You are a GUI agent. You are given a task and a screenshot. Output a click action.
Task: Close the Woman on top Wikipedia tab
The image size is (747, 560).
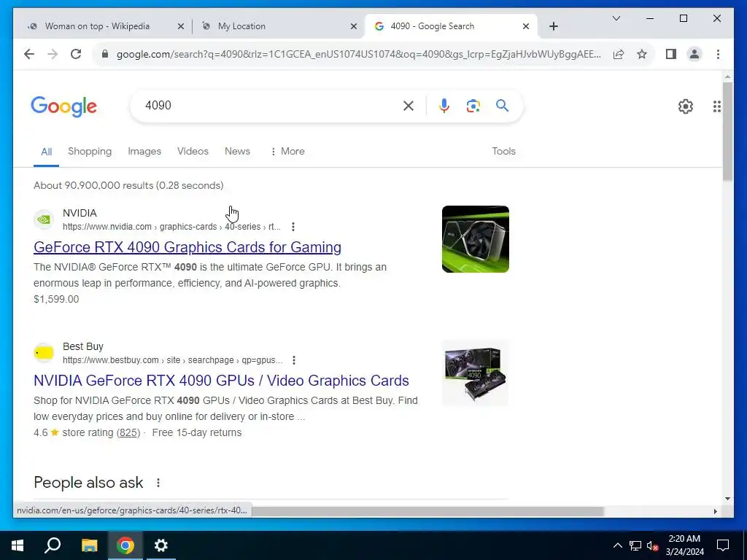181,26
